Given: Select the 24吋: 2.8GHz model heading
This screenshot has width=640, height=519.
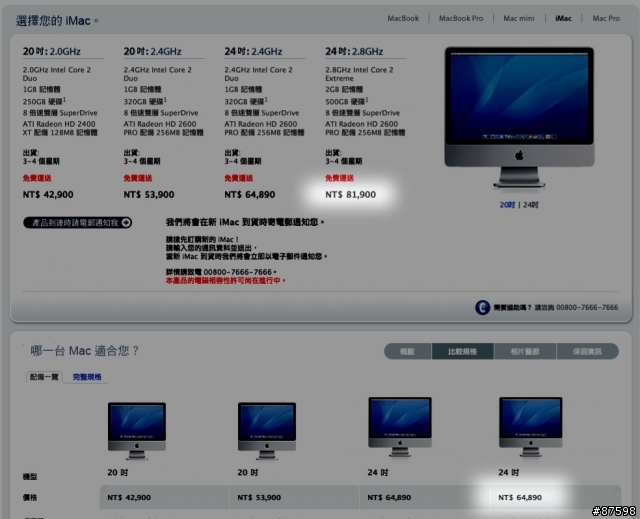Looking at the screenshot, I should 354,51.
